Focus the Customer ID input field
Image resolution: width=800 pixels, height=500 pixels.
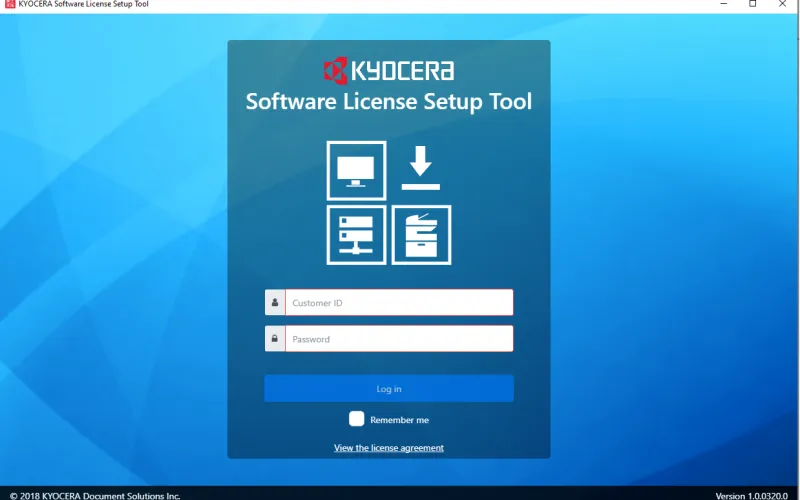(399, 302)
